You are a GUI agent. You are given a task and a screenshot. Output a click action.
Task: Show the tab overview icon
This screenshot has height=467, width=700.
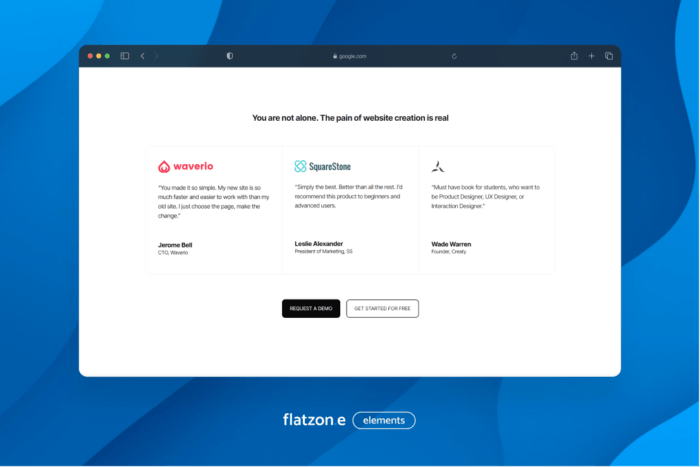(x=608, y=56)
